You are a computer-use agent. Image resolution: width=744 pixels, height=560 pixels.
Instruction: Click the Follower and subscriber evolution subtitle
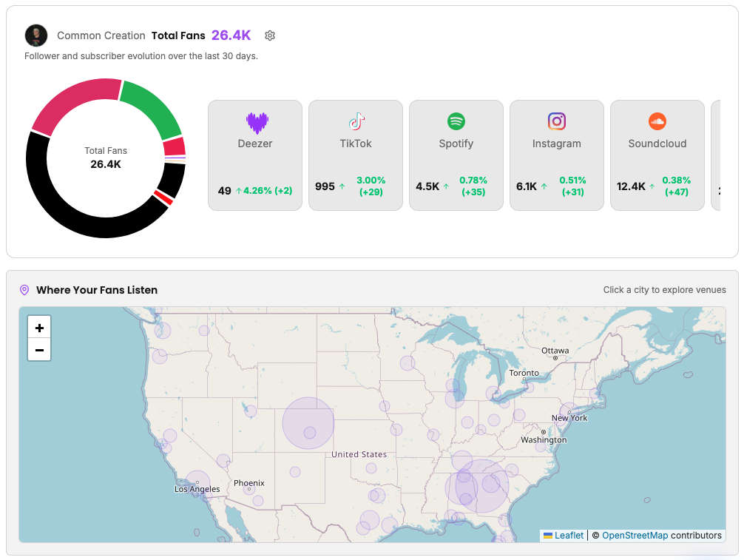[141, 56]
